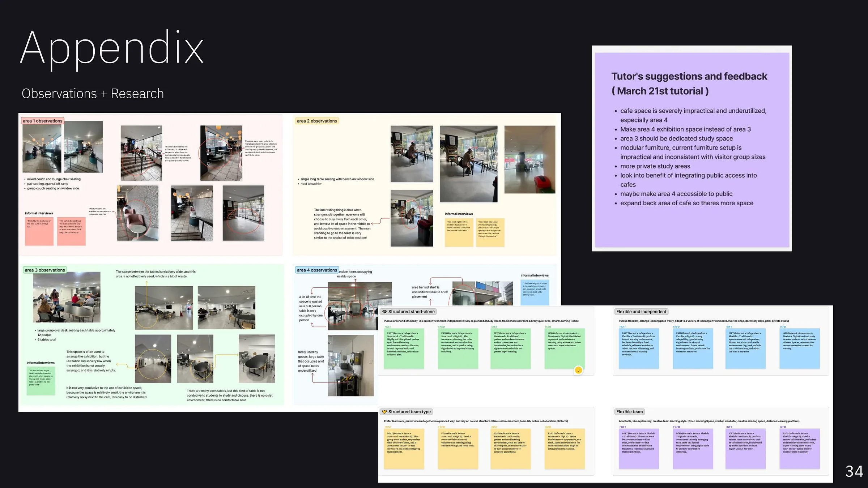Select the blue IAFD sticky note
This screenshot has width=868, height=488.
[800, 348]
